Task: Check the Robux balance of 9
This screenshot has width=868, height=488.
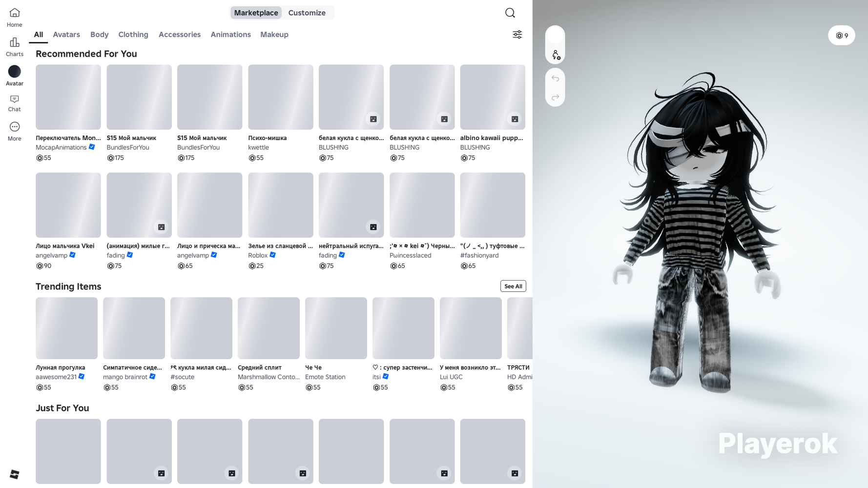Action: point(842,36)
